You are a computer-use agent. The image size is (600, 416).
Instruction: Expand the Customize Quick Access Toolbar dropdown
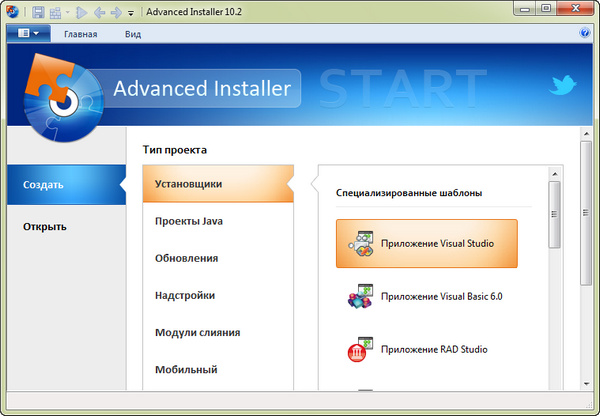[132, 13]
